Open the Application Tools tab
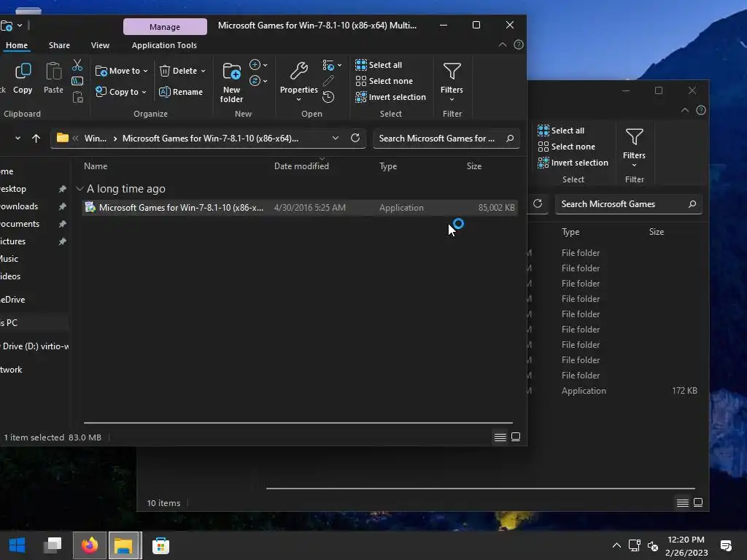This screenshot has height=560, width=747. 164,45
